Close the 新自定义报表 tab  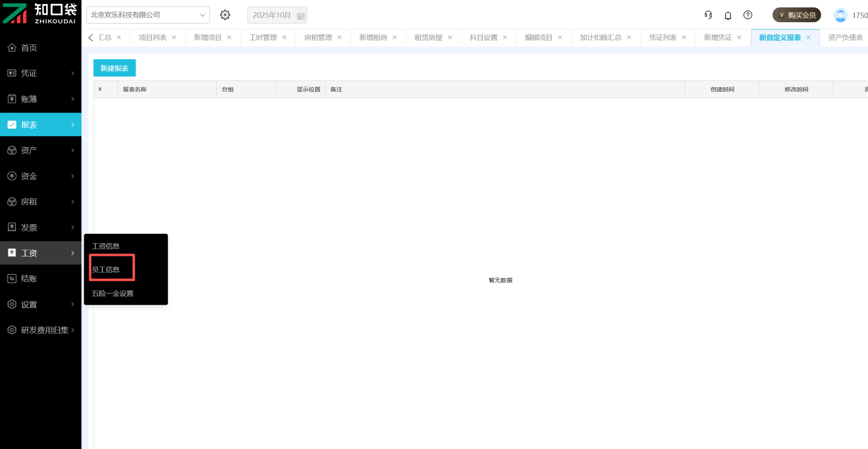click(x=808, y=38)
